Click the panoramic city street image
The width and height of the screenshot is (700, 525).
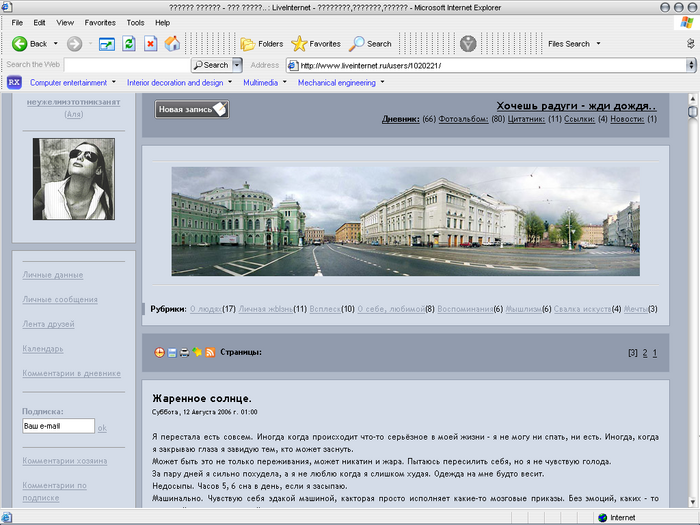405,221
